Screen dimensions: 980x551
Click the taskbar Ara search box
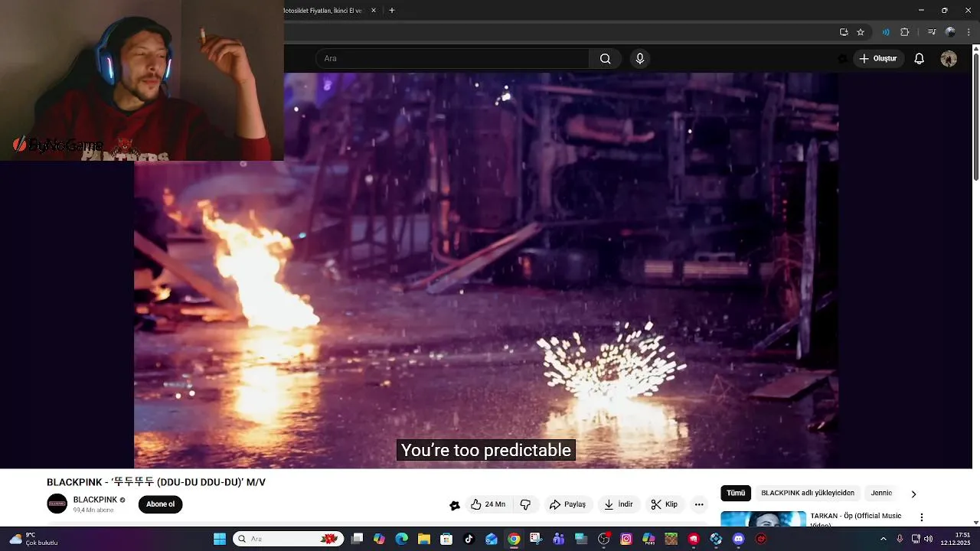click(289, 539)
